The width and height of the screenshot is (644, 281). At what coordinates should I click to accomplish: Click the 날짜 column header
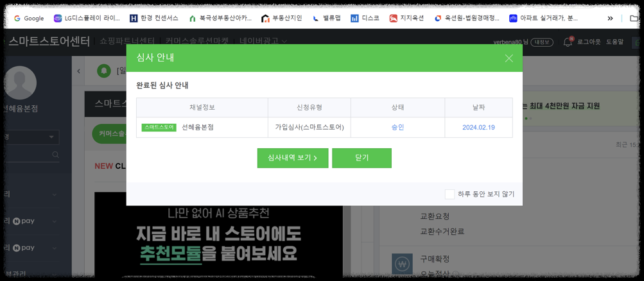[478, 108]
